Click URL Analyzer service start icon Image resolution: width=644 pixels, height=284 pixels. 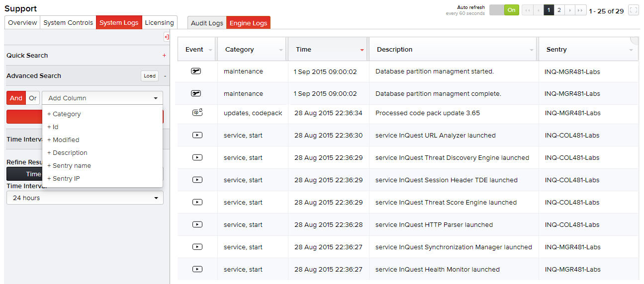(197, 135)
